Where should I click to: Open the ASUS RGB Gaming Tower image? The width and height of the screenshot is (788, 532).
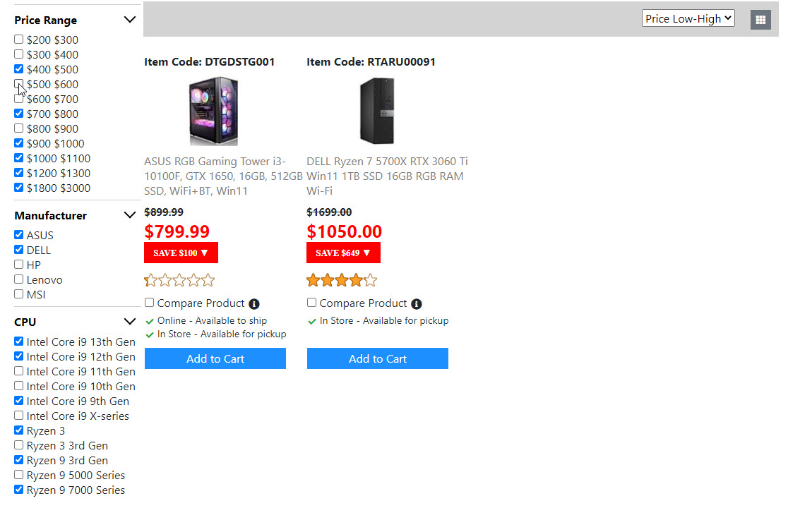click(214, 111)
